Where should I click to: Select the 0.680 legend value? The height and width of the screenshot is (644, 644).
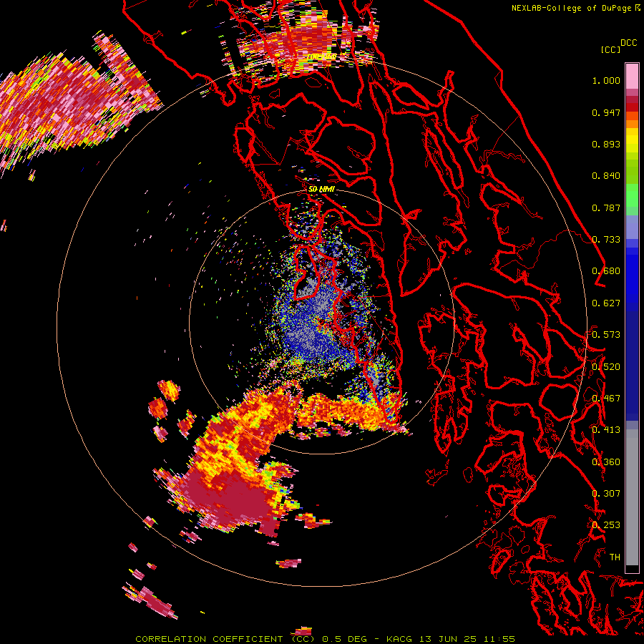point(606,271)
